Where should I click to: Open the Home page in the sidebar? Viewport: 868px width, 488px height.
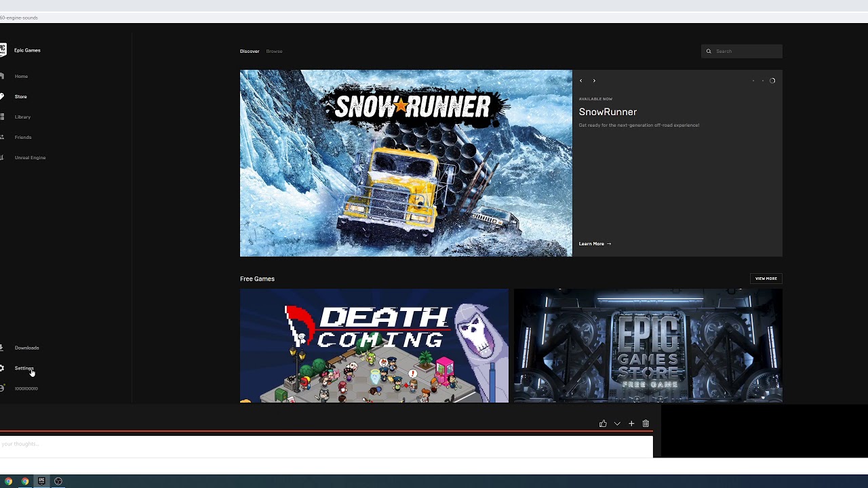[21, 77]
